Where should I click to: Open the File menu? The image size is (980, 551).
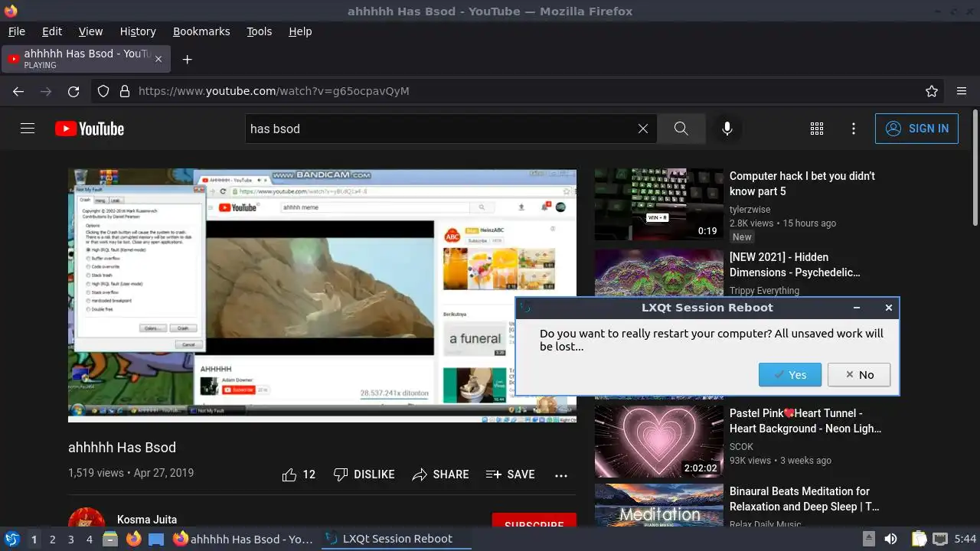pos(17,31)
